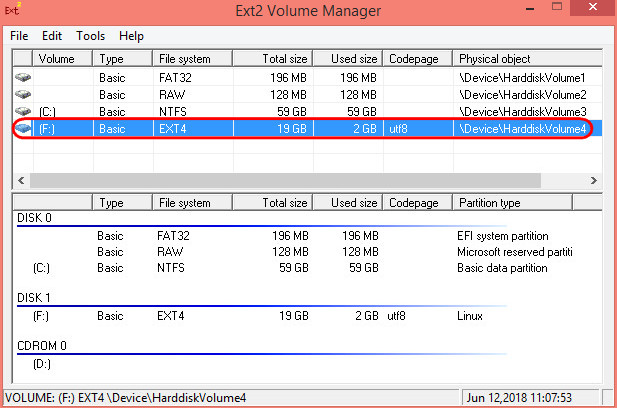Sort upper list by Used size header
The width and height of the screenshot is (617, 408).
pyautogui.click(x=348, y=59)
